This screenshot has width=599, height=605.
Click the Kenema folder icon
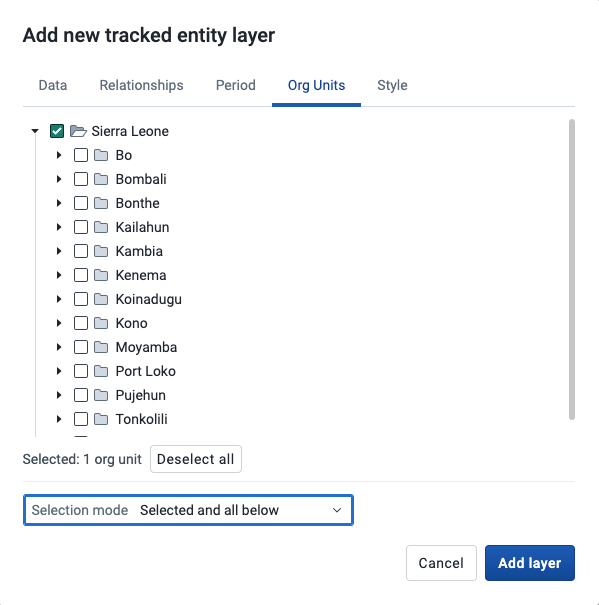pyautogui.click(x=101, y=275)
